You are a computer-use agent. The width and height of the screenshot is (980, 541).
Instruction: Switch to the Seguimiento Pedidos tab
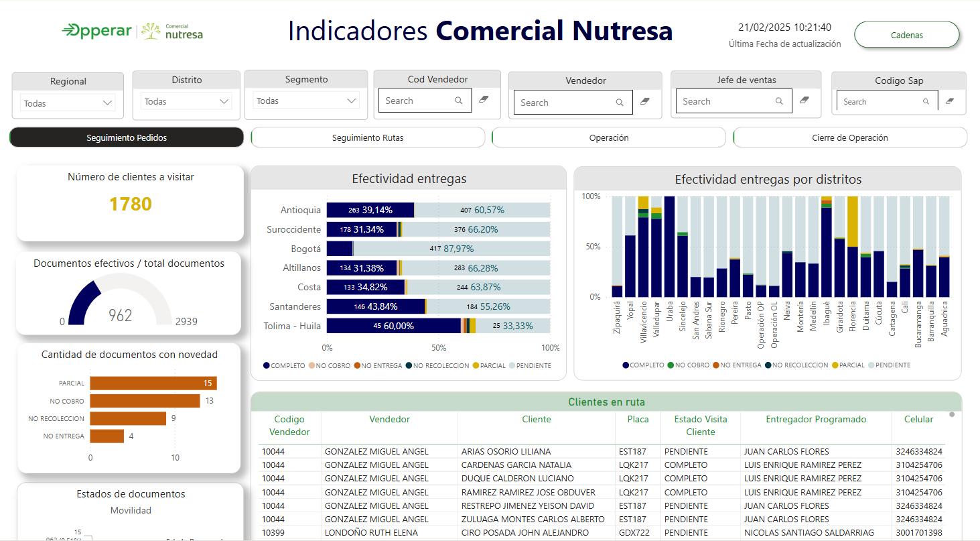point(127,137)
